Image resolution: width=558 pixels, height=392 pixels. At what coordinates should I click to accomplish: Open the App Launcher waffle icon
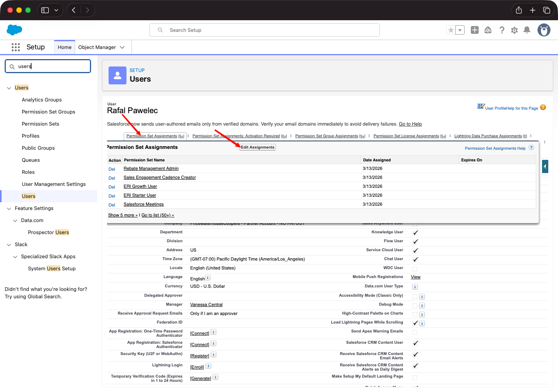[x=16, y=47]
